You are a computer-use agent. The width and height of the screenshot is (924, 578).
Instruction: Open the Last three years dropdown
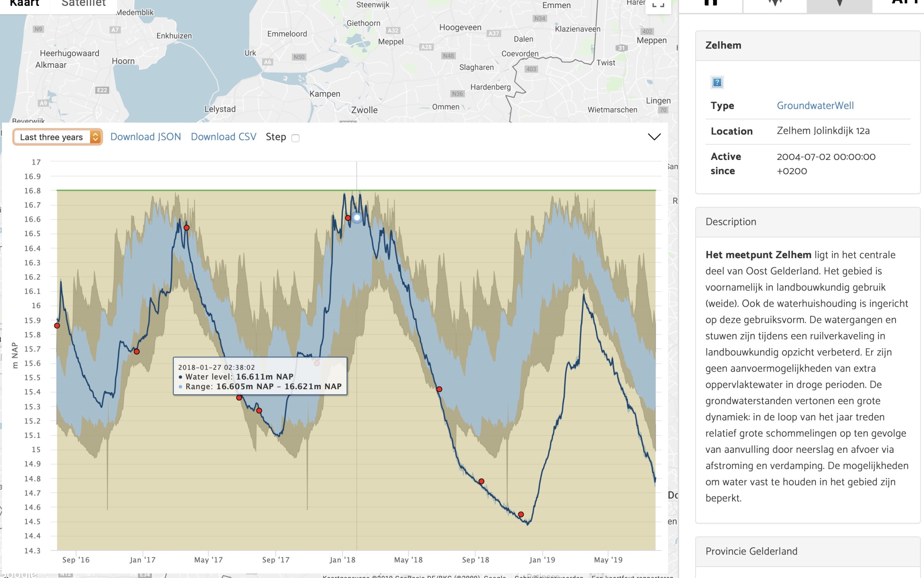pos(57,137)
